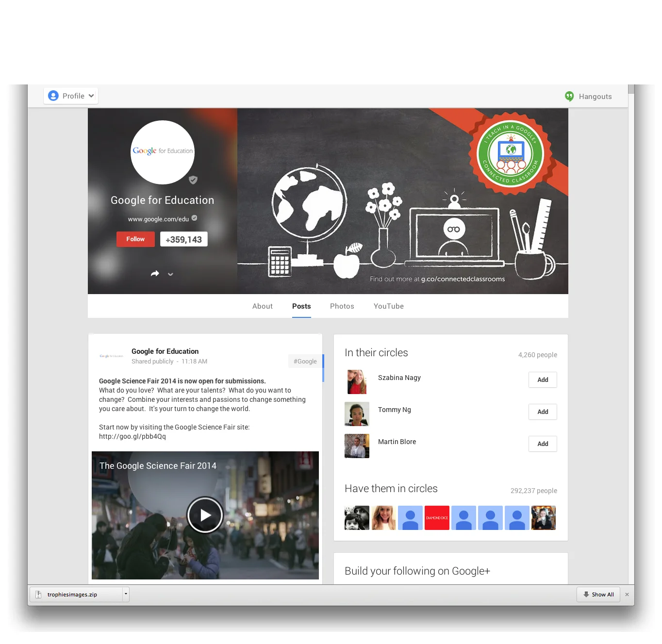Go to the YouTube tab
662x644 pixels.
pyautogui.click(x=389, y=306)
